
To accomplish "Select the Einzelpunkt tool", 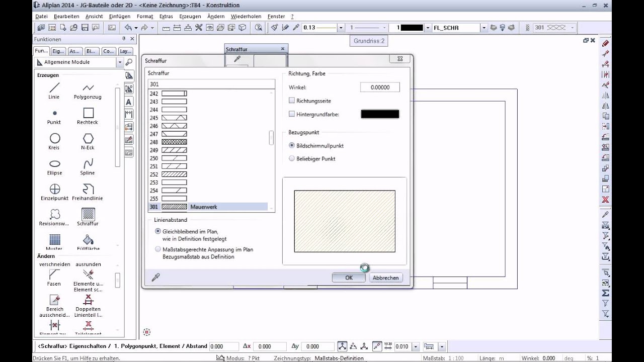I will point(54,193).
